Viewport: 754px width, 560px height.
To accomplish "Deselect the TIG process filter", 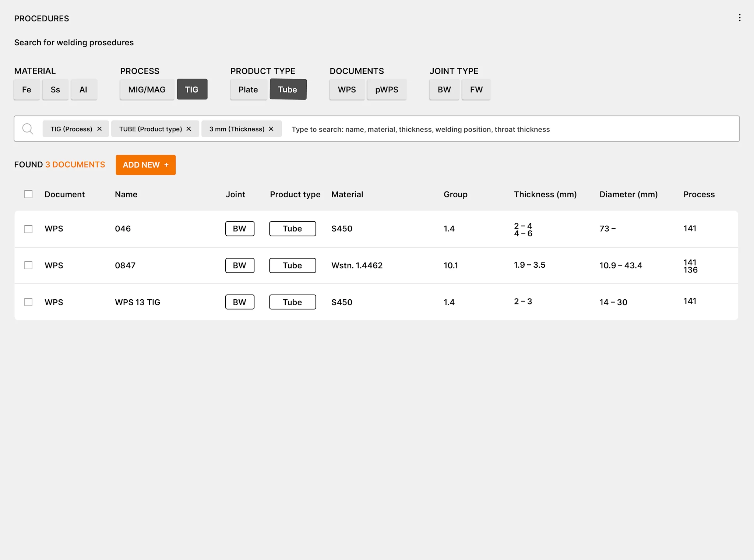I will pos(192,89).
